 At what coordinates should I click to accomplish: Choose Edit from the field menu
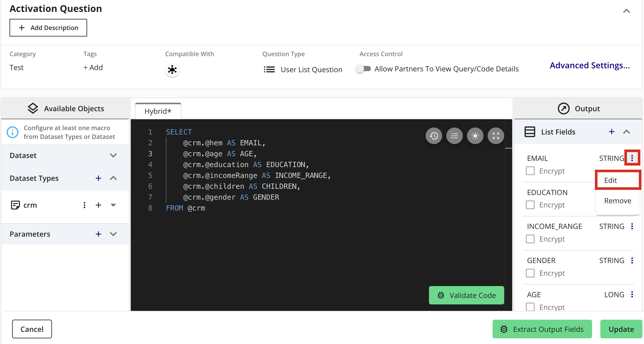coord(610,180)
